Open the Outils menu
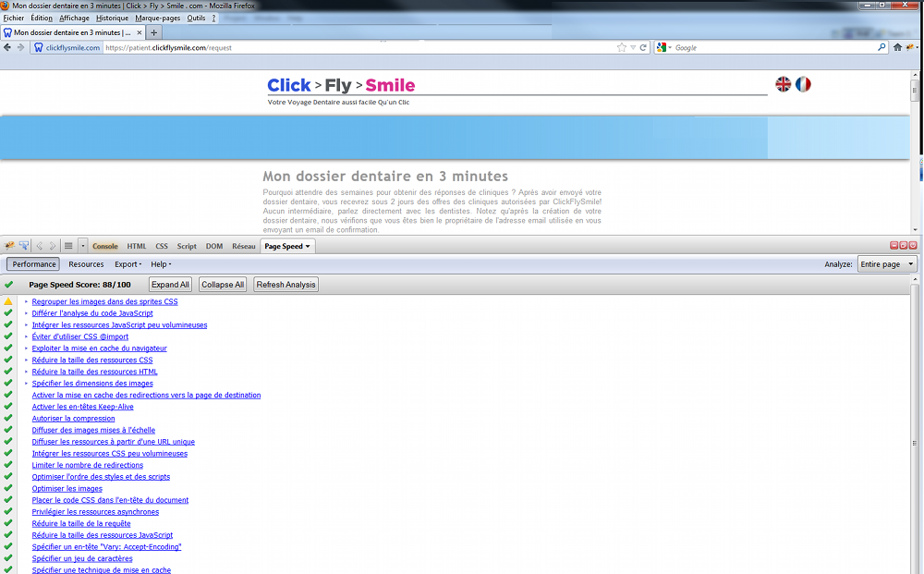This screenshot has width=924, height=574. tap(196, 18)
